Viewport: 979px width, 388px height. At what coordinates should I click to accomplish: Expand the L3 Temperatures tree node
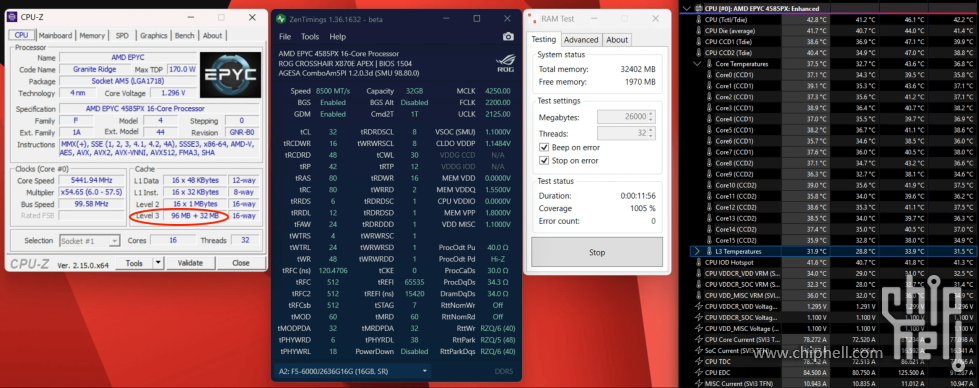point(698,251)
